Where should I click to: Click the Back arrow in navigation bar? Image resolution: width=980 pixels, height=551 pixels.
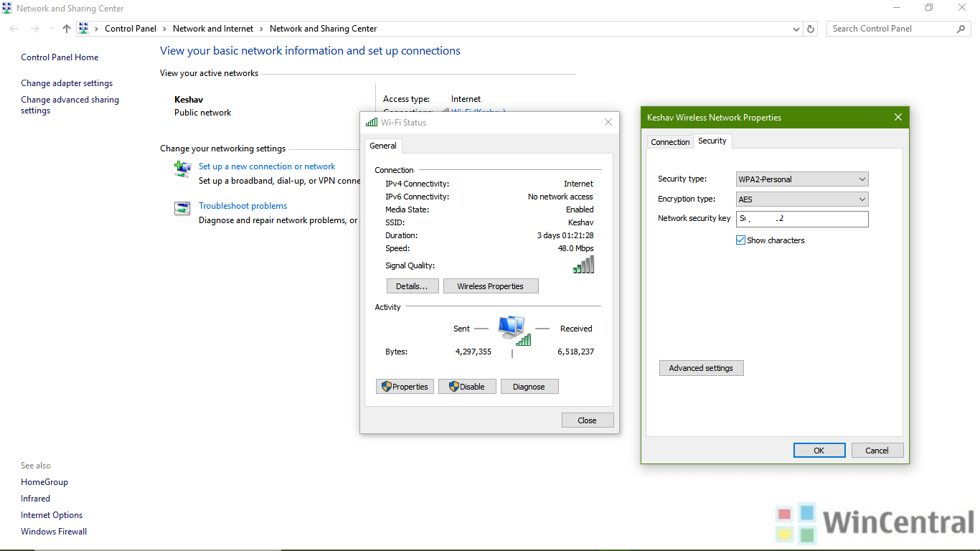pyautogui.click(x=14, y=29)
